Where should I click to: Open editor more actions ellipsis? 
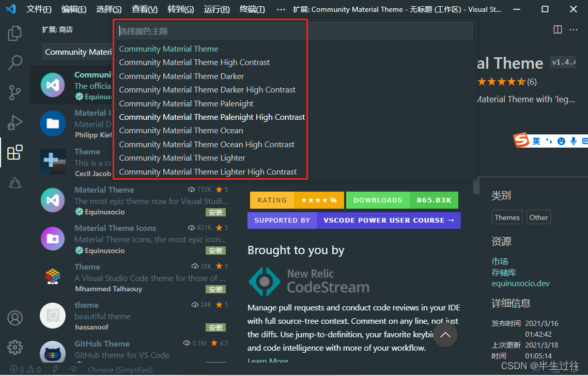tap(574, 29)
